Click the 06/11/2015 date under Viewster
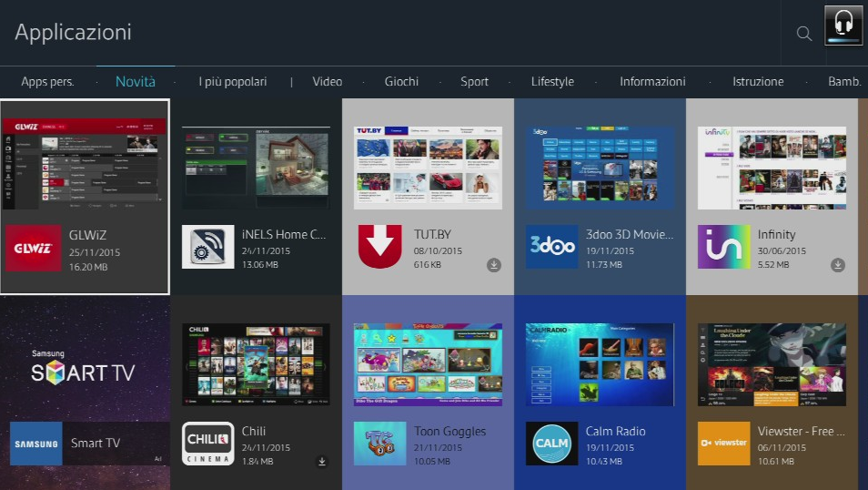Screen dimensions: 868x490 (x=782, y=447)
